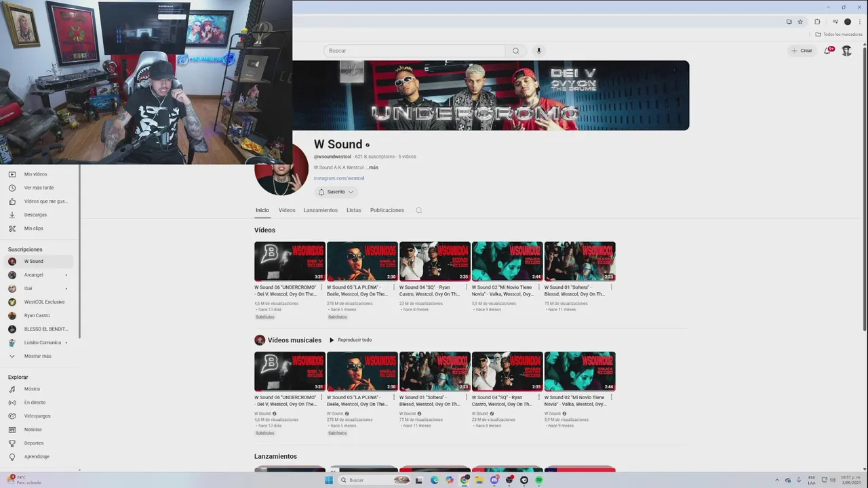Click the UNDERCROMO channel banner

pyautogui.click(x=491, y=96)
